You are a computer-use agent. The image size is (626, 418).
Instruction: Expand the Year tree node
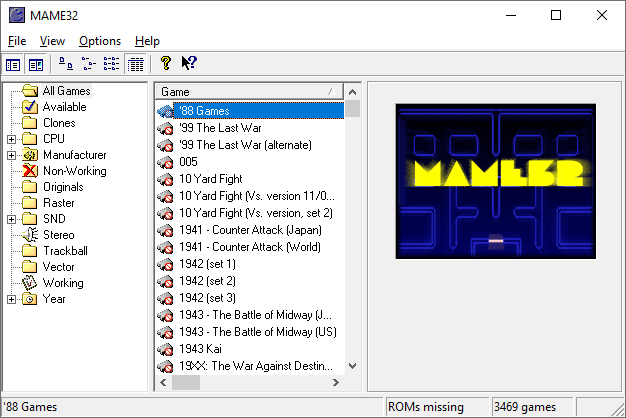pyautogui.click(x=12, y=299)
